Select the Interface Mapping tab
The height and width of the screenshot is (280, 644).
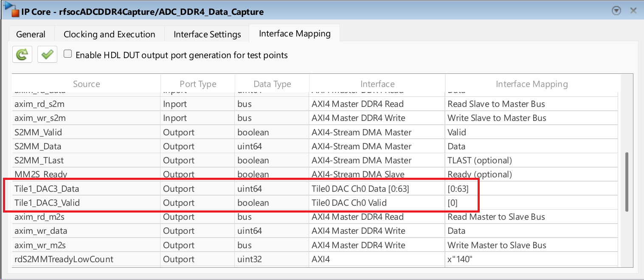coord(295,34)
